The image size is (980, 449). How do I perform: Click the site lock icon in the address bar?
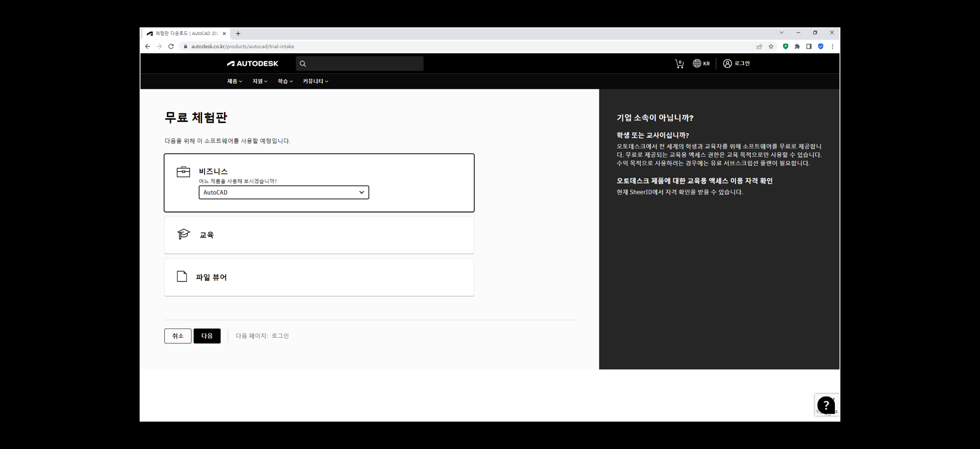coord(186,47)
